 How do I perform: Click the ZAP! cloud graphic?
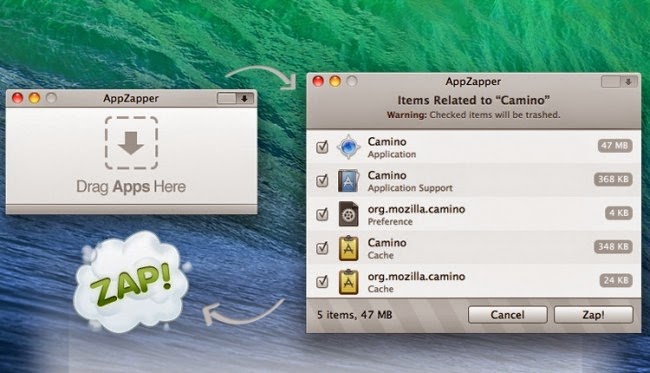132,283
